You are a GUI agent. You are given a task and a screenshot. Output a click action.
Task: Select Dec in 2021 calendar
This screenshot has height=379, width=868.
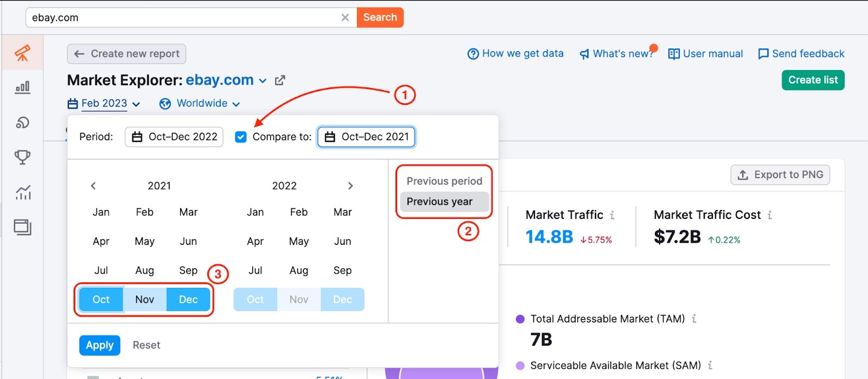click(188, 300)
